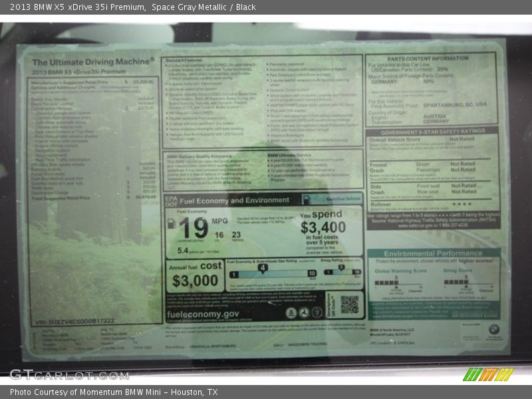Image resolution: width=532 pixels, height=399 pixels.
Task: Click the "Overall Vehicle Score" label
Action: click(x=394, y=140)
